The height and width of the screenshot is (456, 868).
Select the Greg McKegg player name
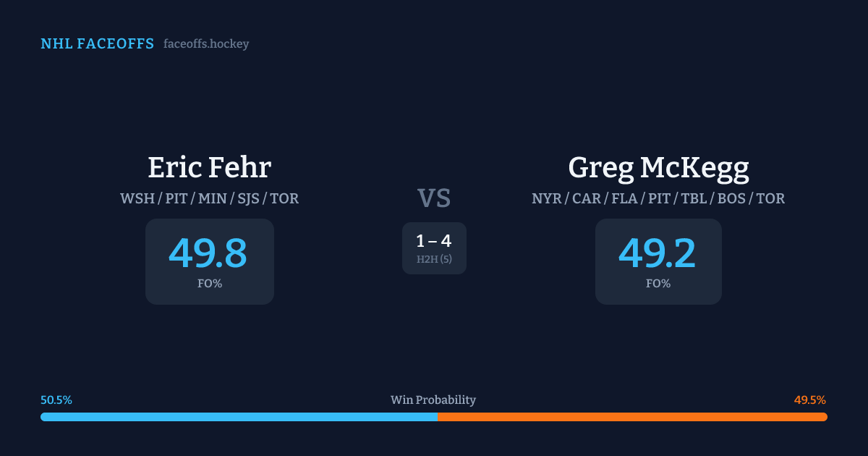pos(658,167)
